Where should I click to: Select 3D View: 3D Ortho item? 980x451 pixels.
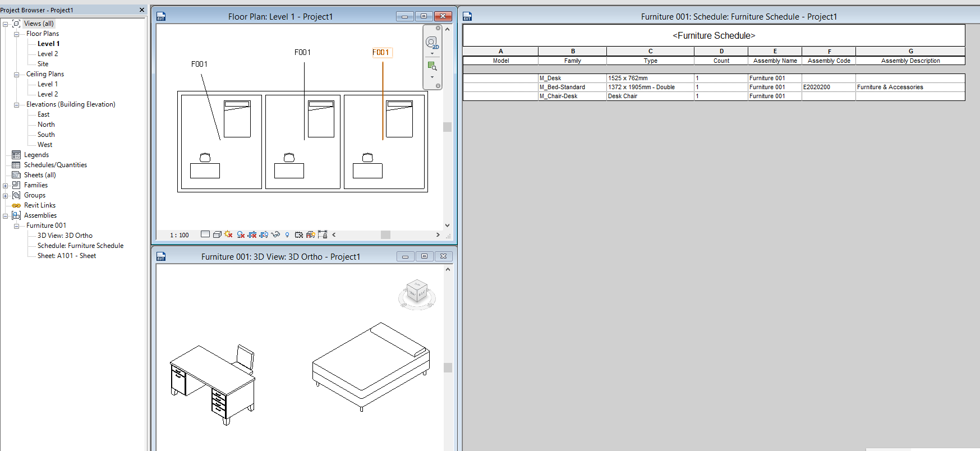point(65,236)
